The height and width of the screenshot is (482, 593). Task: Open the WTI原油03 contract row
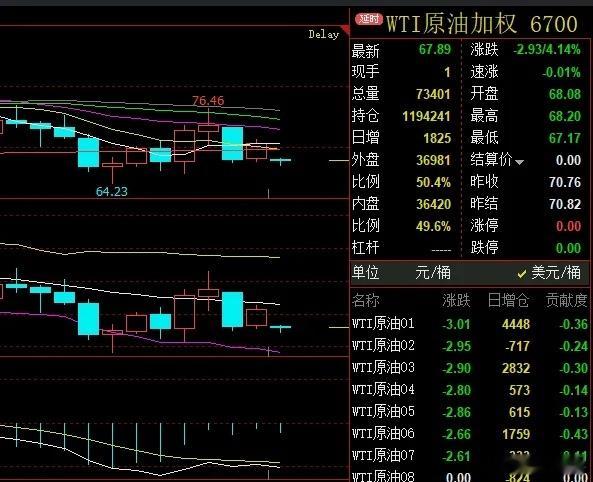pyautogui.click(x=470, y=368)
